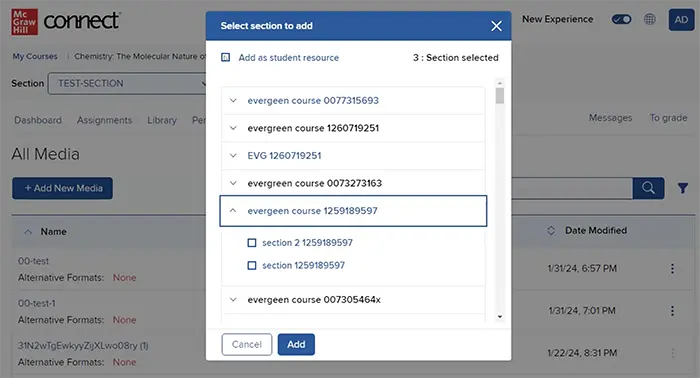
Task: Select the section 2 1259189597 label
Action: coord(307,242)
